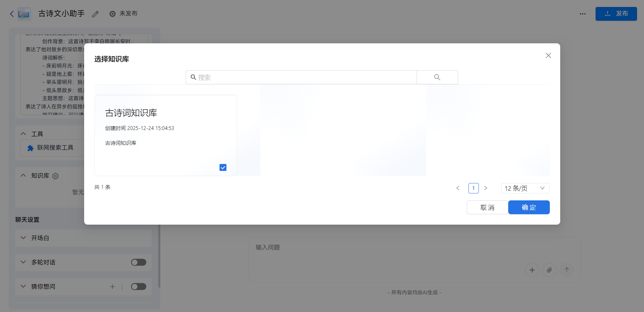Click the 联网搜索工具 item
Image resolution: width=644 pixels, height=312 pixels.
coord(52,148)
